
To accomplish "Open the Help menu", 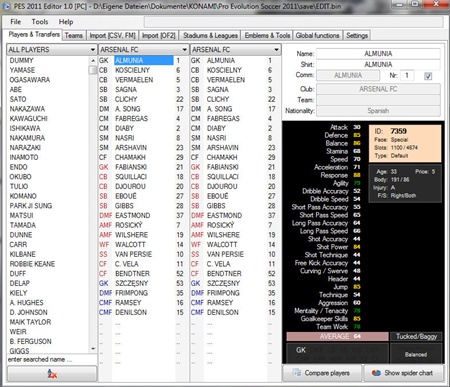I will point(66,22).
